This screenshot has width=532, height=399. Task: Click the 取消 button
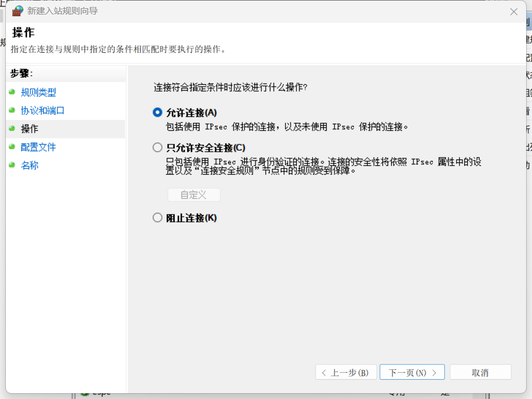point(480,372)
